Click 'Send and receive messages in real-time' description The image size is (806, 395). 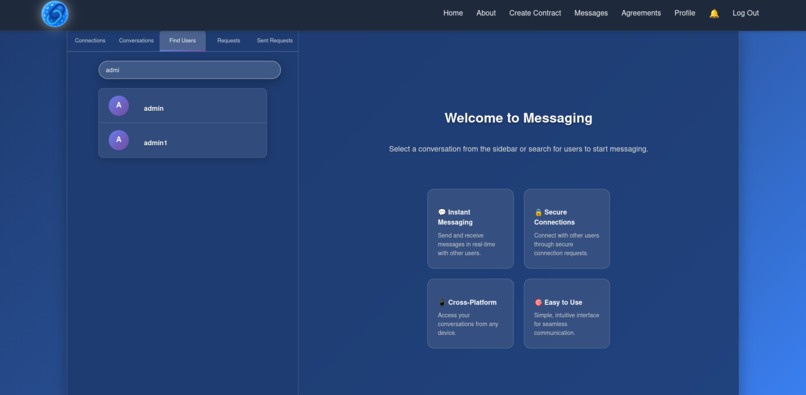(467, 244)
